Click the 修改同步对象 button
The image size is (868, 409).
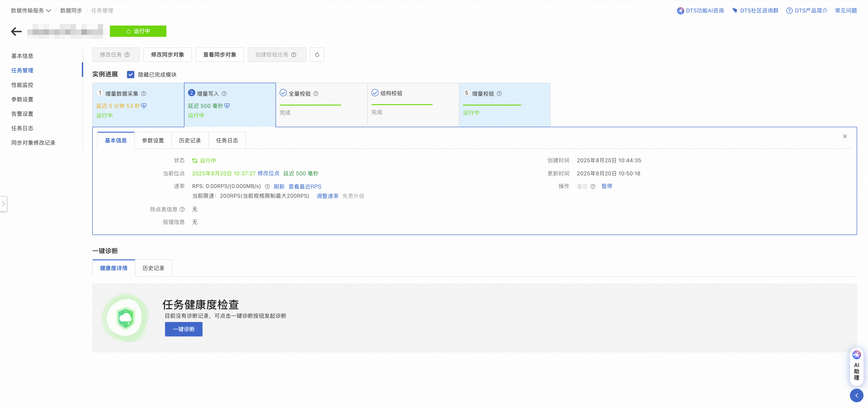[x=167, y=55]
